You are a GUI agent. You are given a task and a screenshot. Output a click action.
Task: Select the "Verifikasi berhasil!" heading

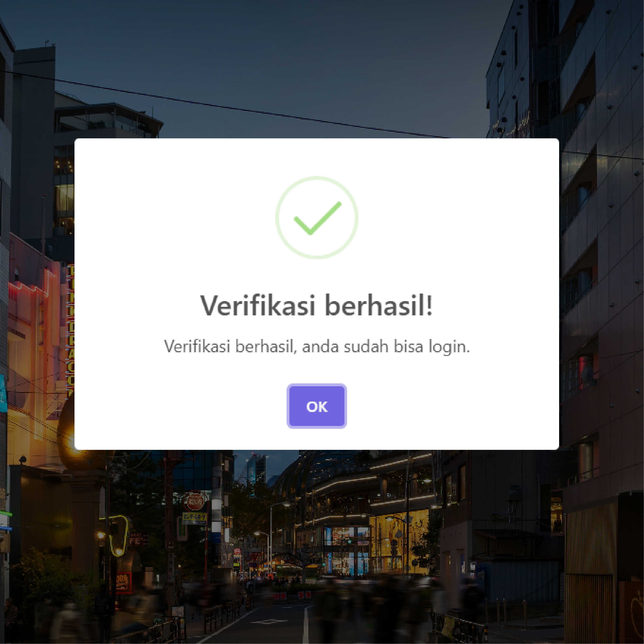pos(316,305)
